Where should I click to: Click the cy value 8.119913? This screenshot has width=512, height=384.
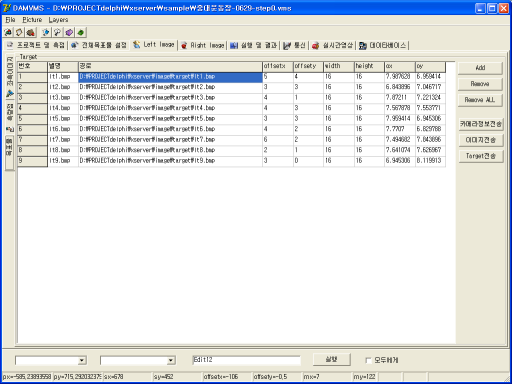[x=430, y=161]
